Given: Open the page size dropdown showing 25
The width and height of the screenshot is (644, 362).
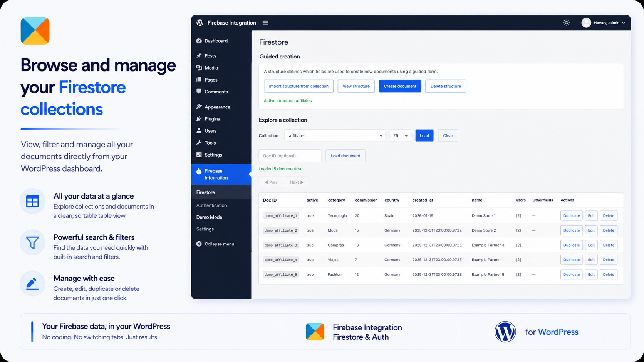Looking at the screenshot, I should [400, 135].
